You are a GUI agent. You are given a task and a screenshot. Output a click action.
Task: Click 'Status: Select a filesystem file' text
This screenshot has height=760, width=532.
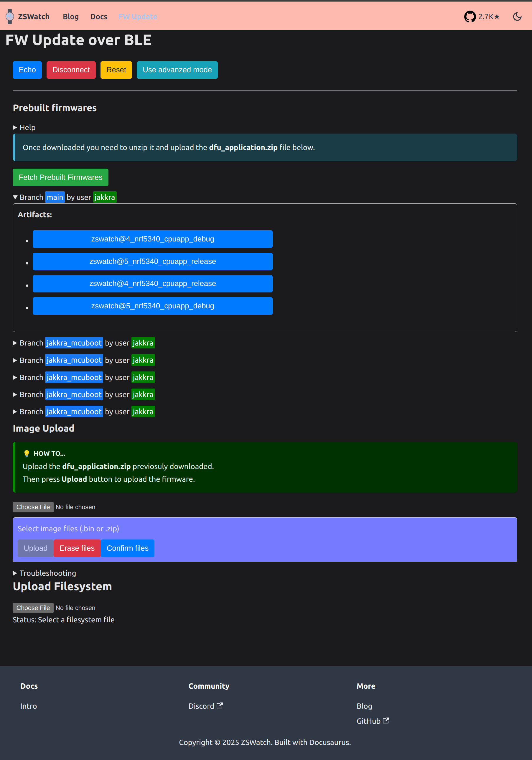(x=64, y=620)
